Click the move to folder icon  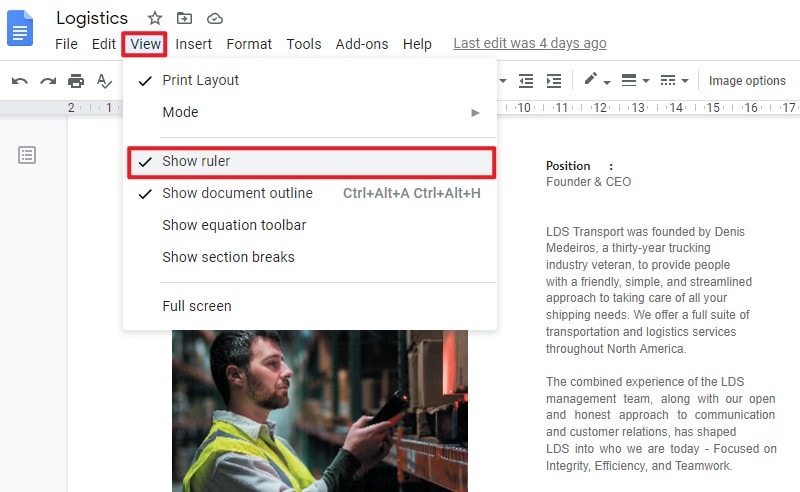pyautogui.click(x=184, y=19)
